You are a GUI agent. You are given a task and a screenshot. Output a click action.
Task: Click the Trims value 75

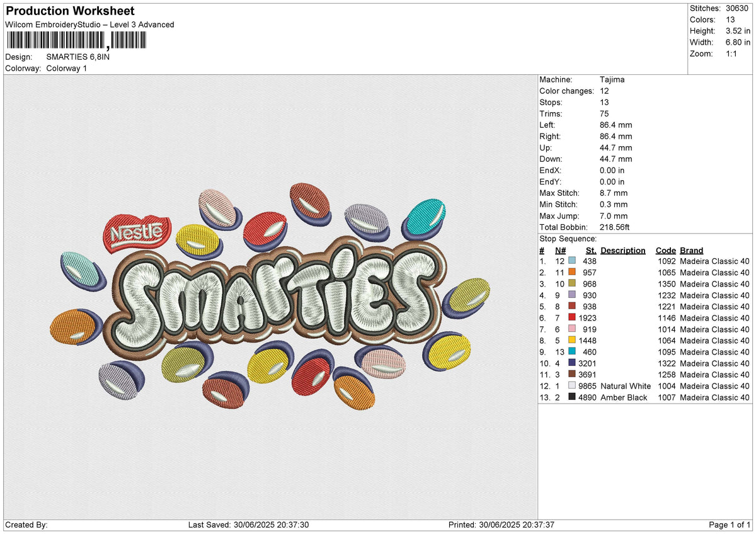point(605,114)
